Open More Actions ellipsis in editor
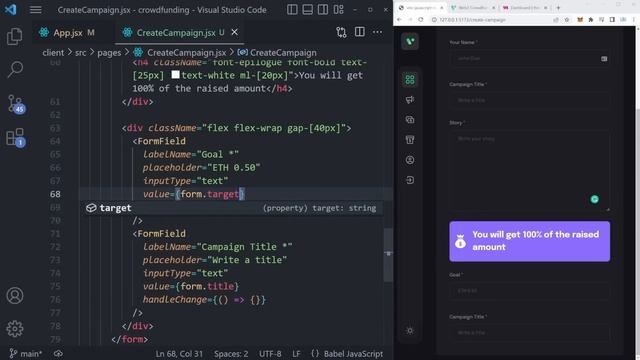This screenshot has width=640, height=360. point(378,32)
